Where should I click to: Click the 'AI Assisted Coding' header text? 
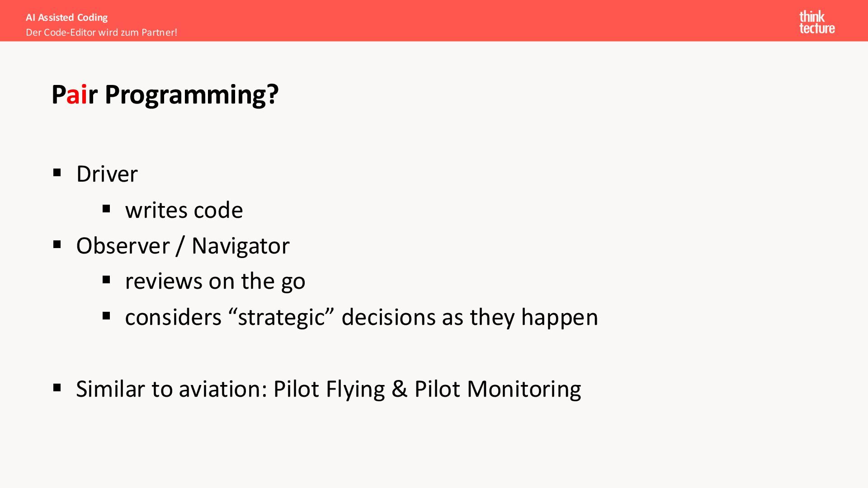67,18
